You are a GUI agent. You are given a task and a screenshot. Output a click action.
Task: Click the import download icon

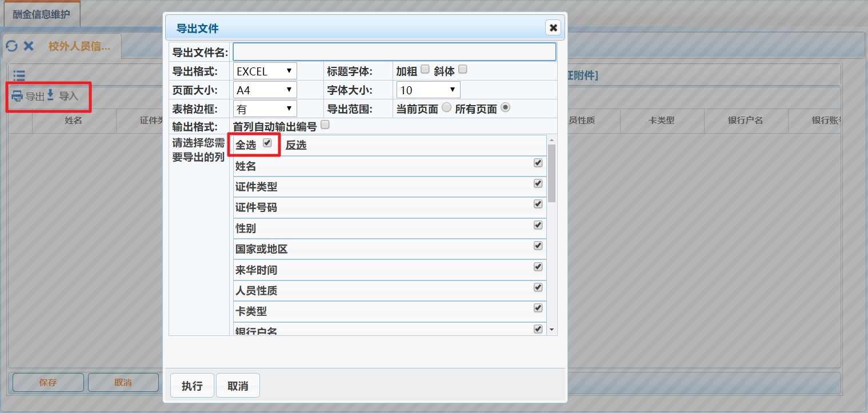click(50, 95)
